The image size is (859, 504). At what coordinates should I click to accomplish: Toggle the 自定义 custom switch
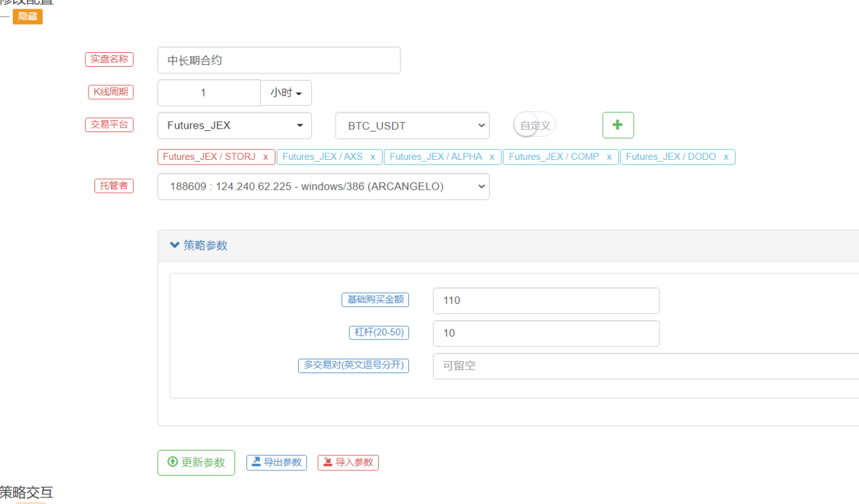coord(535,125)
